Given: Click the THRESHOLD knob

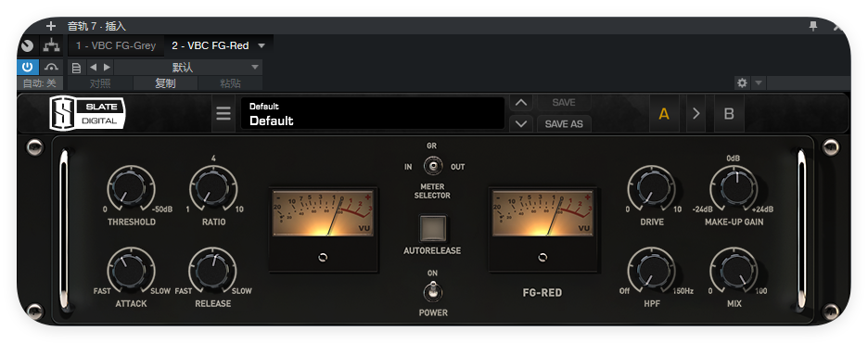Looking at the screenshot, I should click(x=131, y=188).
